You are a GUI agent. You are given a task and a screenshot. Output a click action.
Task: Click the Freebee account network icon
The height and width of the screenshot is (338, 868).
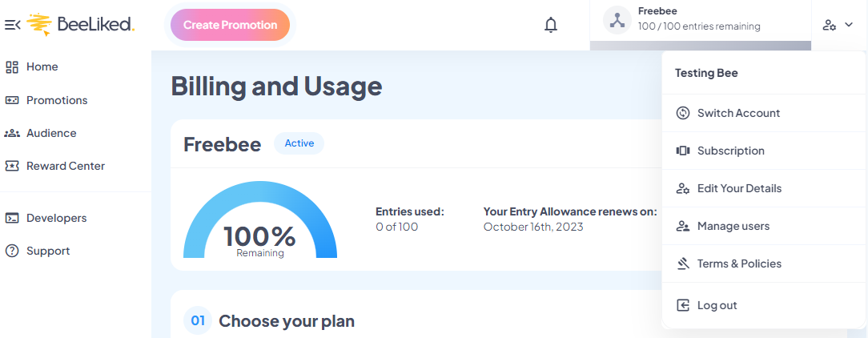[617, 20]
